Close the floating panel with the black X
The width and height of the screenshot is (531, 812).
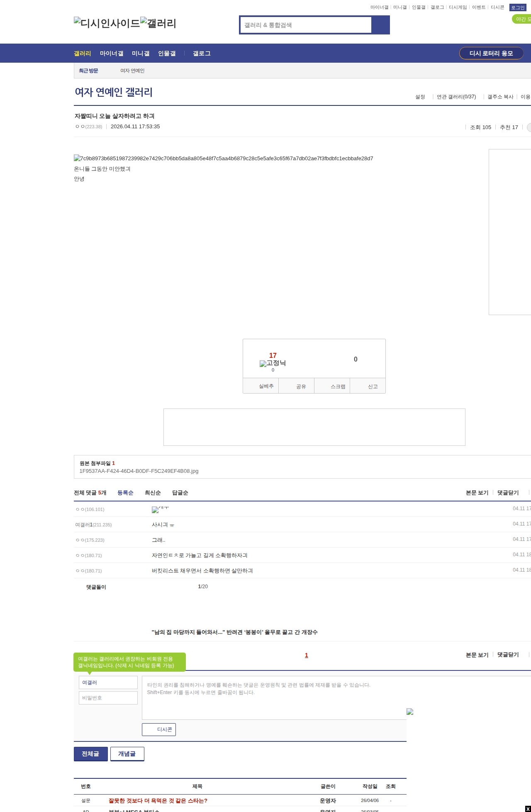(528, 809)
